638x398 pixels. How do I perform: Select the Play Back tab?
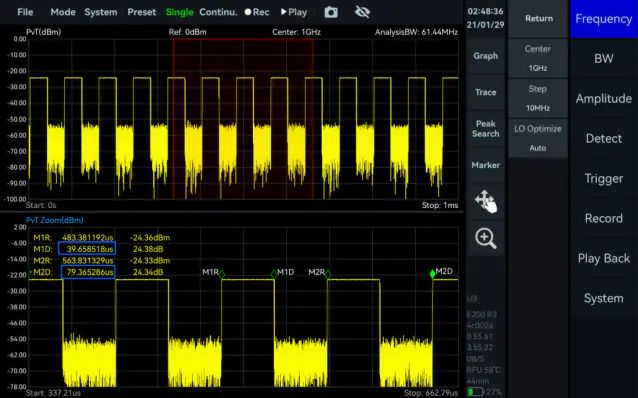pyautogui.click(x=604, y=258)
